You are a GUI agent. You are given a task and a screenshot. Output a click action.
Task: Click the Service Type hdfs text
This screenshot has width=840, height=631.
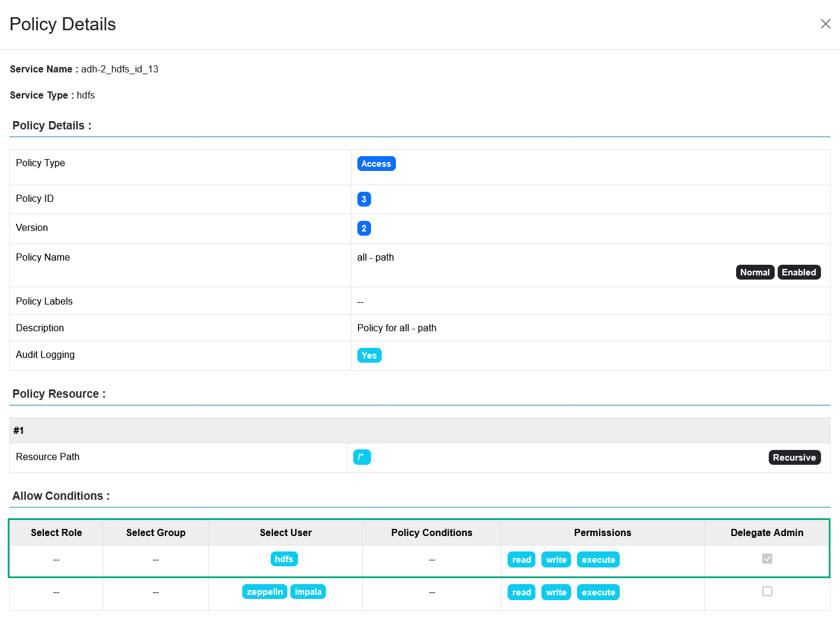tap(85, 96)
